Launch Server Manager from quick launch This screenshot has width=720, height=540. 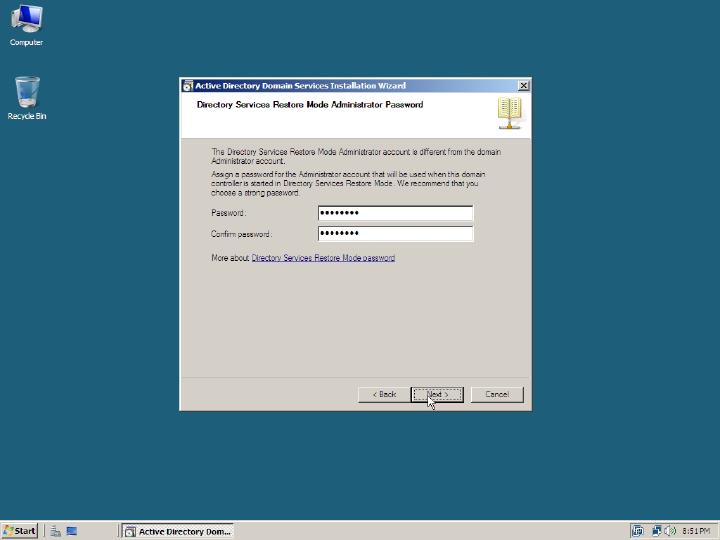click(56, 531)
